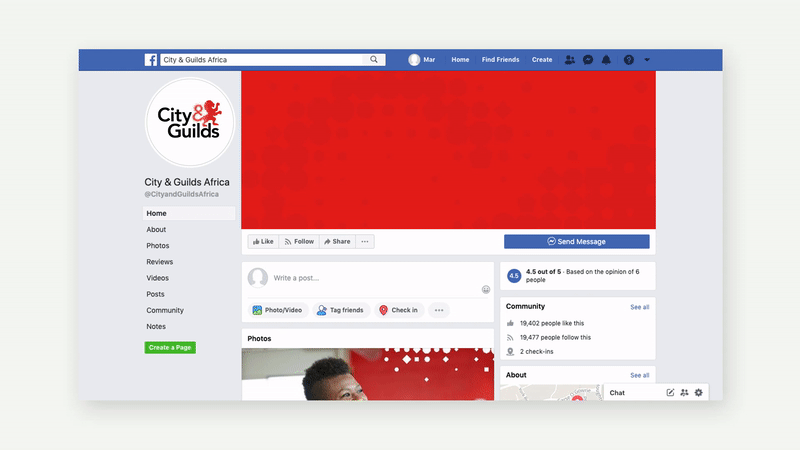Screen dimensions: 800x450
Task: Click the Create a Page button
Action: tap(170, 347)
